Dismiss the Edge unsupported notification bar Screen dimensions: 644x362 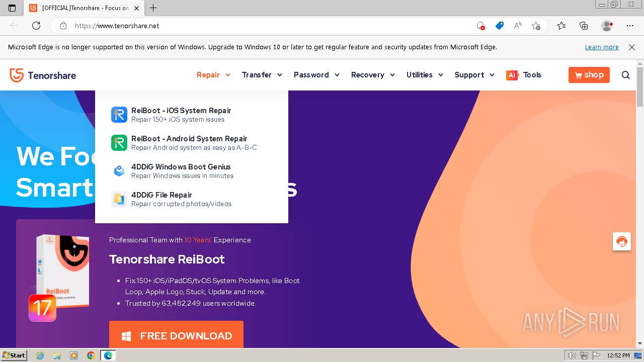coord(632,47)
